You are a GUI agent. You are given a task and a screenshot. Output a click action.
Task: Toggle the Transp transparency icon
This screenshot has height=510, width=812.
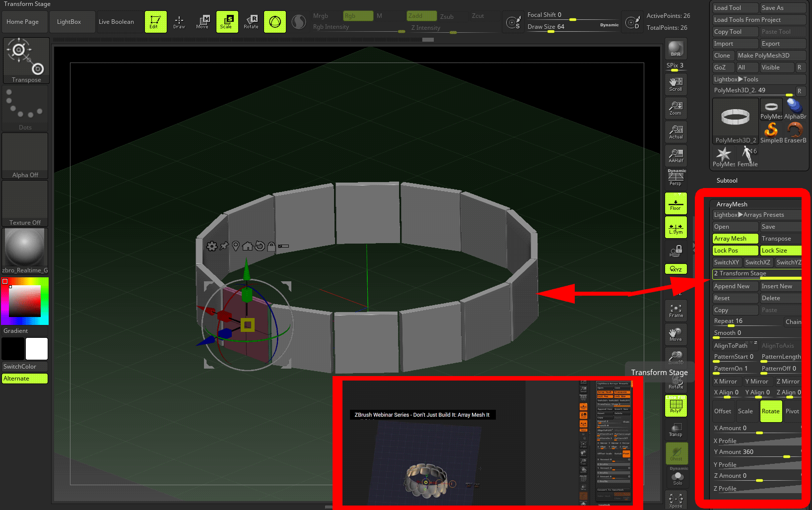pos(676,430)
